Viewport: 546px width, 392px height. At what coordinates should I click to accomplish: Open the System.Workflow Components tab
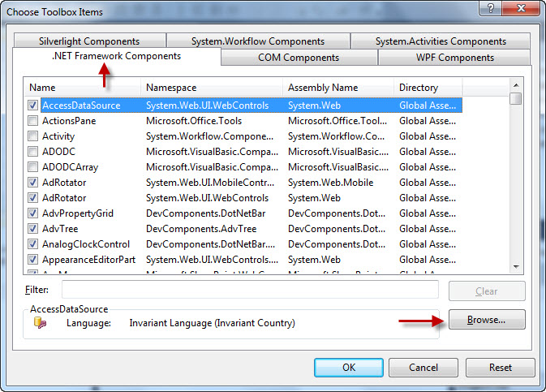(258, 41)
